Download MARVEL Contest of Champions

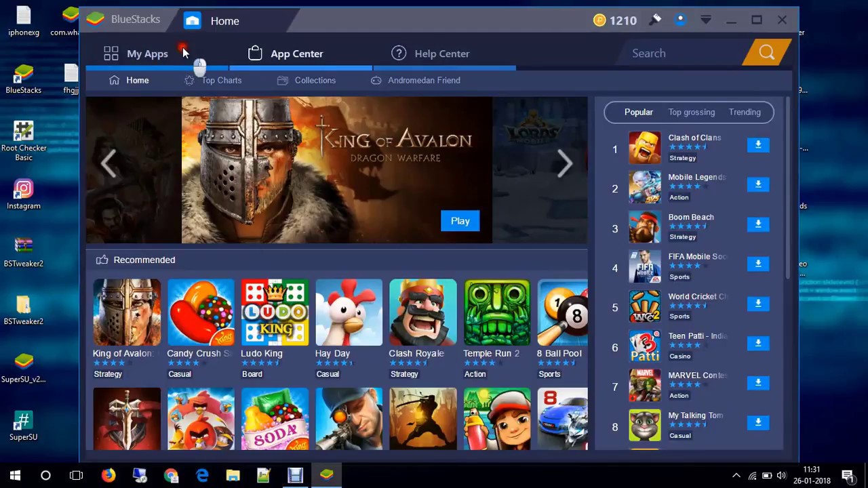coord(758,383)
